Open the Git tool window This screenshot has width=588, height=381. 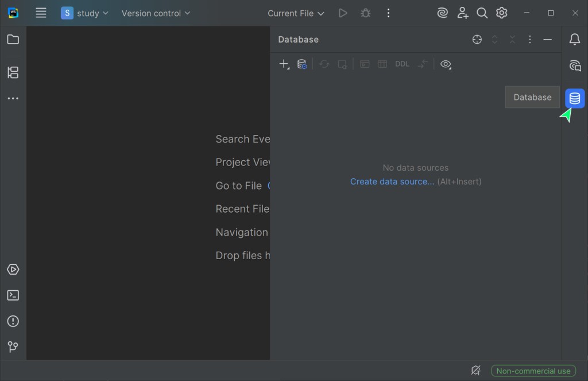(13, 347)
